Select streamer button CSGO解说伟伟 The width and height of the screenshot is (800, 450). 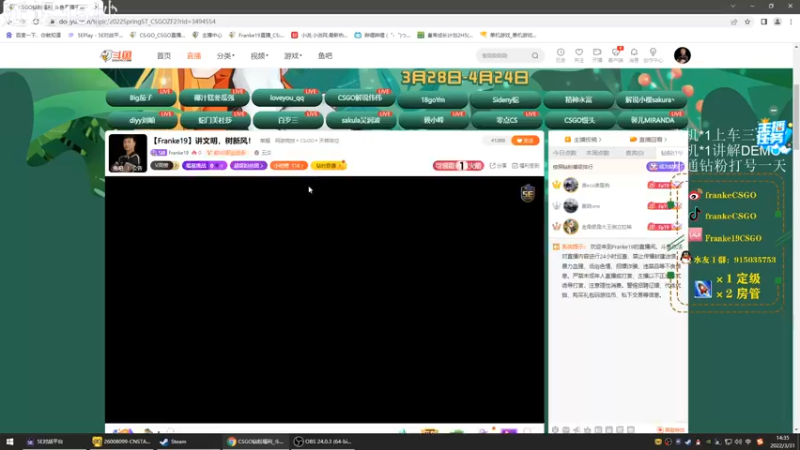pyautogui.click(x=360, y=98)
